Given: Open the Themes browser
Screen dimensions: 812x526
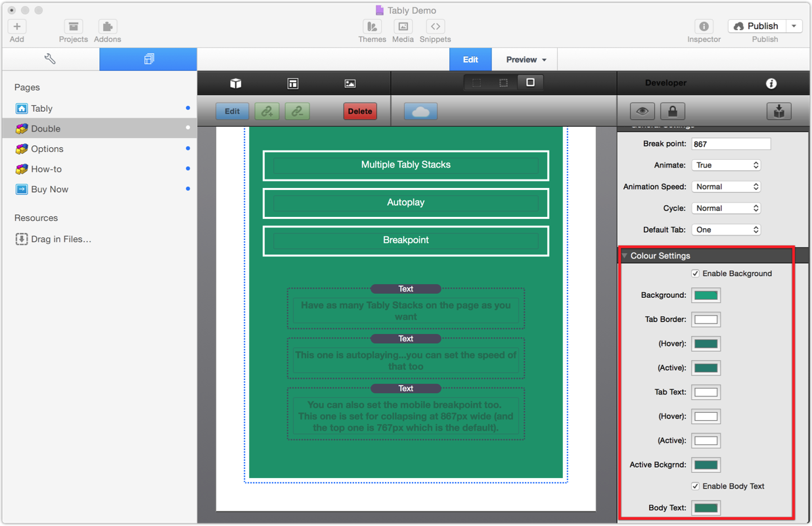Looking at the screenshot, I should (x=372, y=26).
